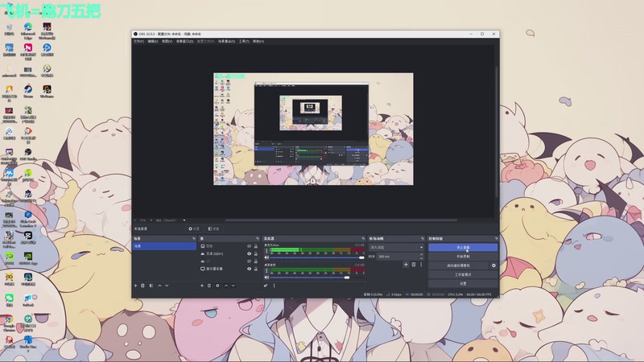Show the hidden third source named 11
The height and width of the screenshot is (362, 644).
point(249,261)
